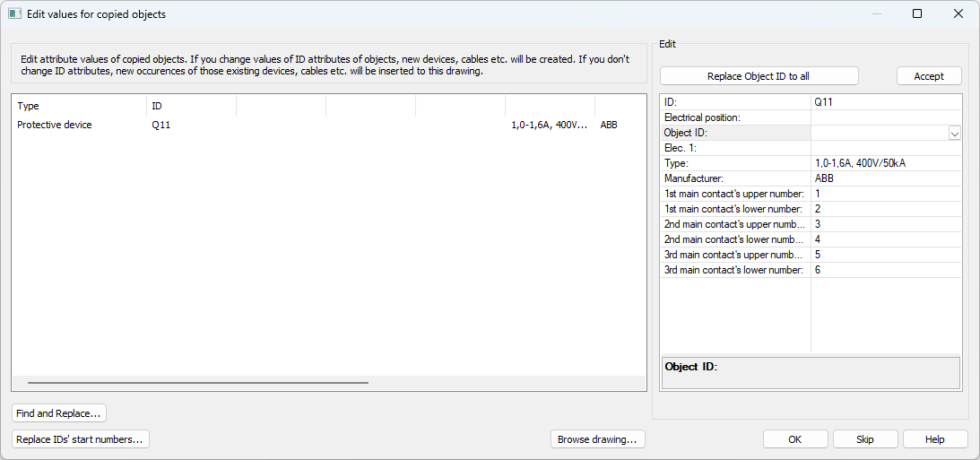This screenshot has height=460, width=980.
Task: Click the horizontal scrollbar of the object list
Action: [197, 383]
